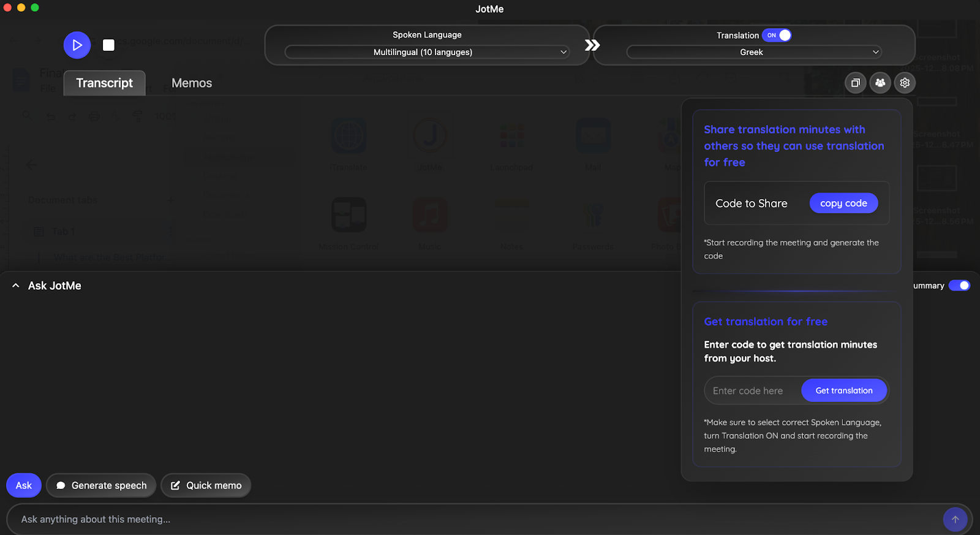Switch to the Transcript tab
Screen dimensions: 980x535
tap(104, 83)
